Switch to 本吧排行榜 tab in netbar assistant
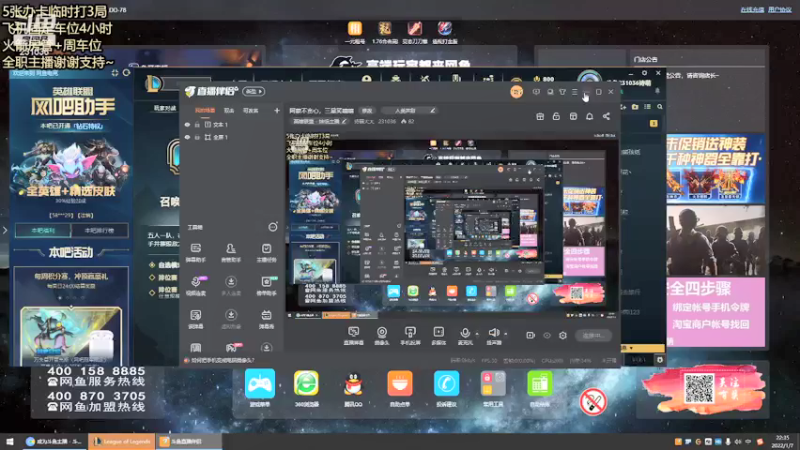This screenshot has width=800, height=450. [99, 231]
